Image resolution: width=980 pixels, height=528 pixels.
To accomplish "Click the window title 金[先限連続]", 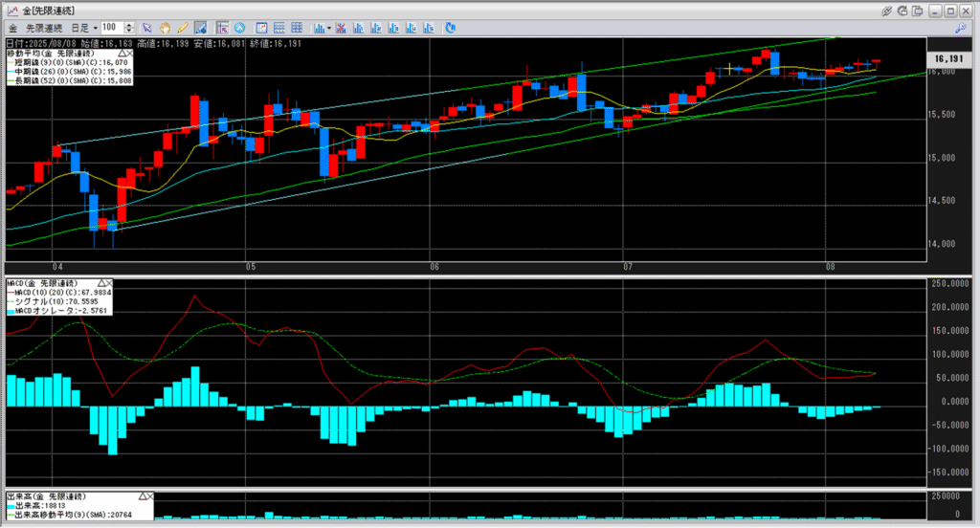I will tap(49, 11).
